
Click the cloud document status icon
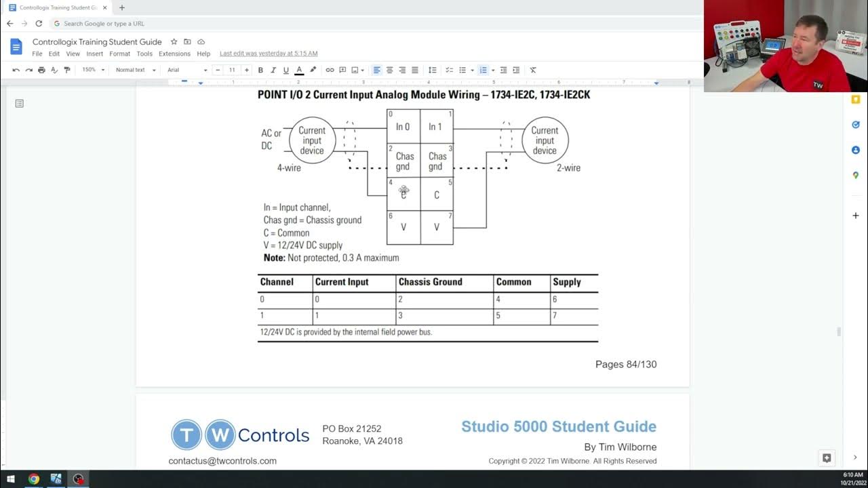pos(201,42)
